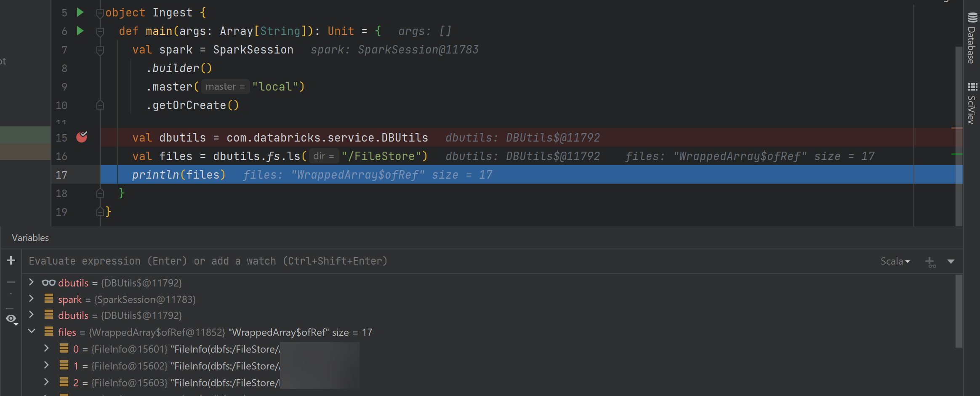Screen dimensions: 980x396
Task: Open the dropdown menu beside the New Watch icon
Action: coord(952,262)
